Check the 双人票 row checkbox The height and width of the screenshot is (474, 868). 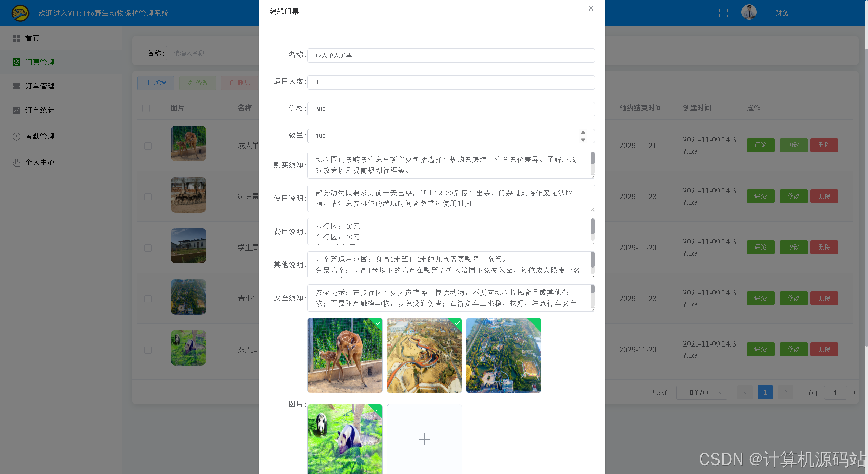click(x=148, y=350)
